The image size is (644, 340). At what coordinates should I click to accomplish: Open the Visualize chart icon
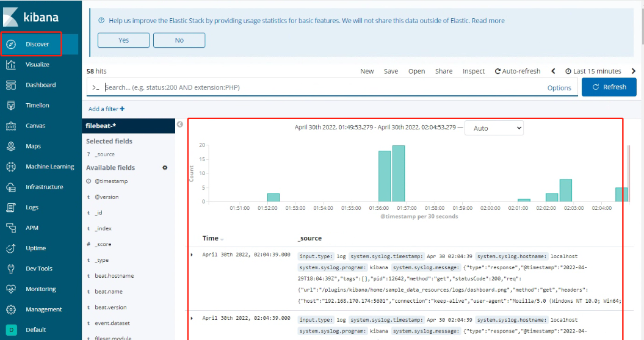click(11, 65)
